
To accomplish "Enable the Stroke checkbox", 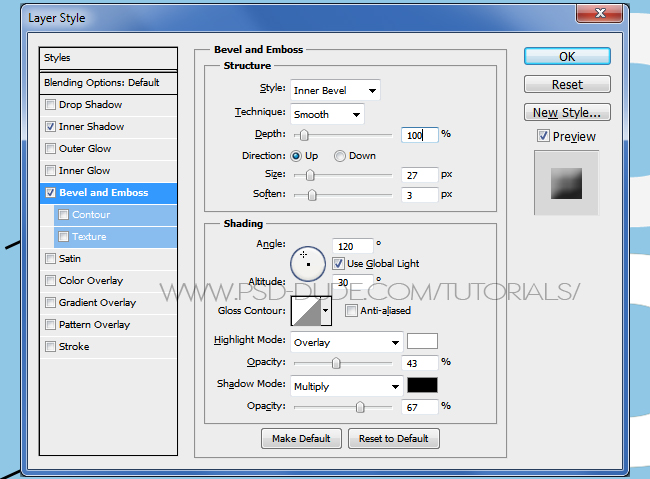I will click(x=50, y=346).
